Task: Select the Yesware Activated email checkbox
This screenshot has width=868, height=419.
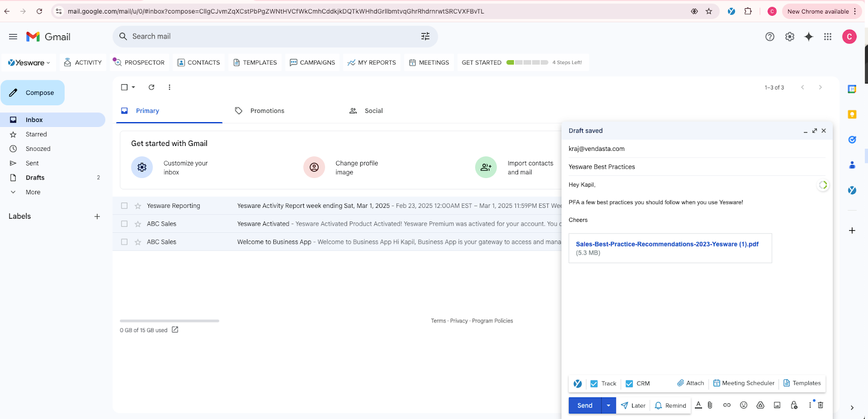Action: click(124, 224)
